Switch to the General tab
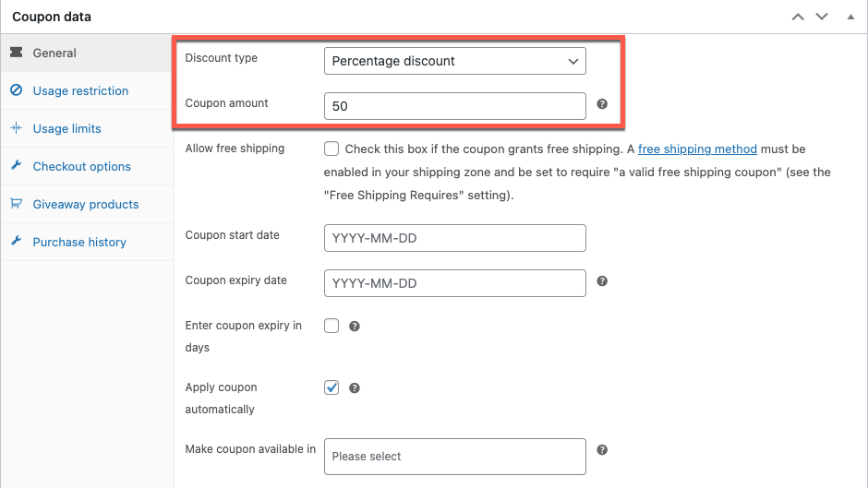 [88, 54]
